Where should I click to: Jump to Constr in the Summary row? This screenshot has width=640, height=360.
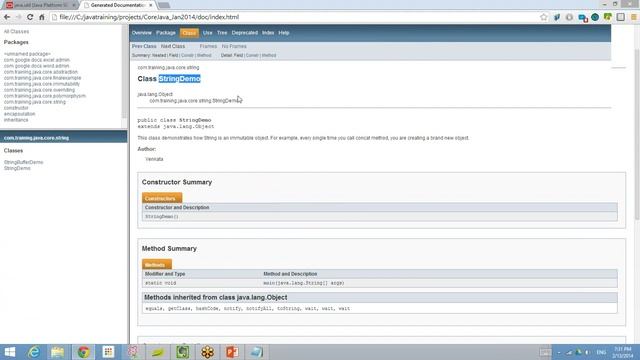tap(187, 56)
